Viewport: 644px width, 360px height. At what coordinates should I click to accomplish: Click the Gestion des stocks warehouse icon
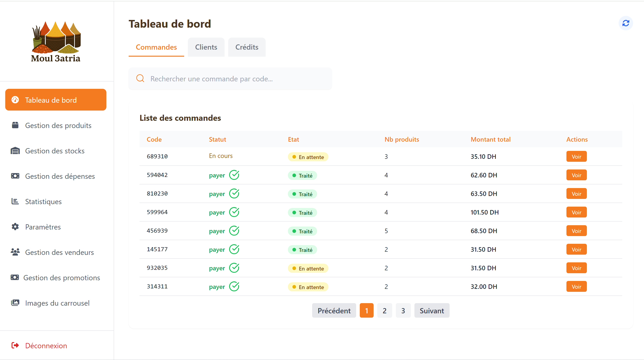click(x=15, y=150)
